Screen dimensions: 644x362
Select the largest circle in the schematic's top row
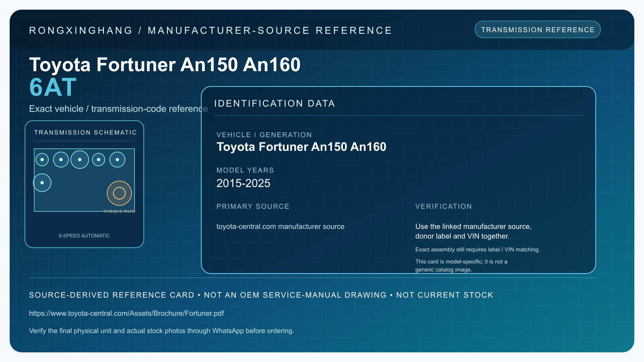click(x=80, y=160)
